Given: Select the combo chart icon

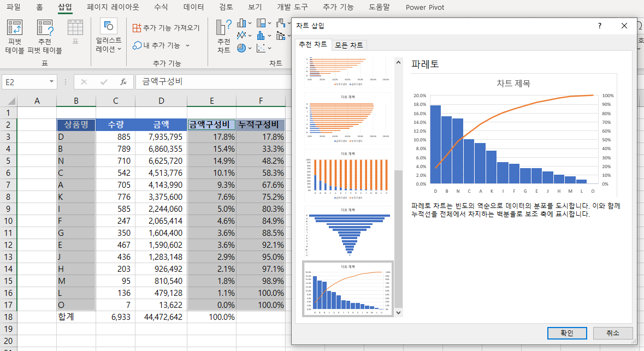Looking at the screenshot, I should click(281, 36).
